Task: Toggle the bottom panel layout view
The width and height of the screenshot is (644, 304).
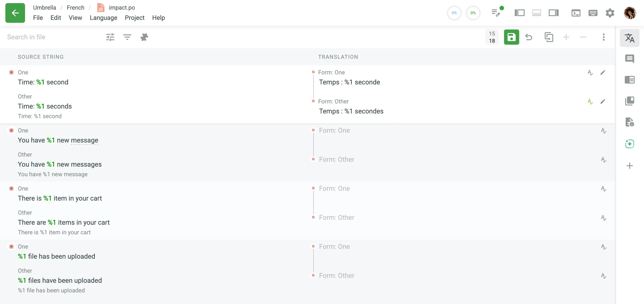Action: 536,13
